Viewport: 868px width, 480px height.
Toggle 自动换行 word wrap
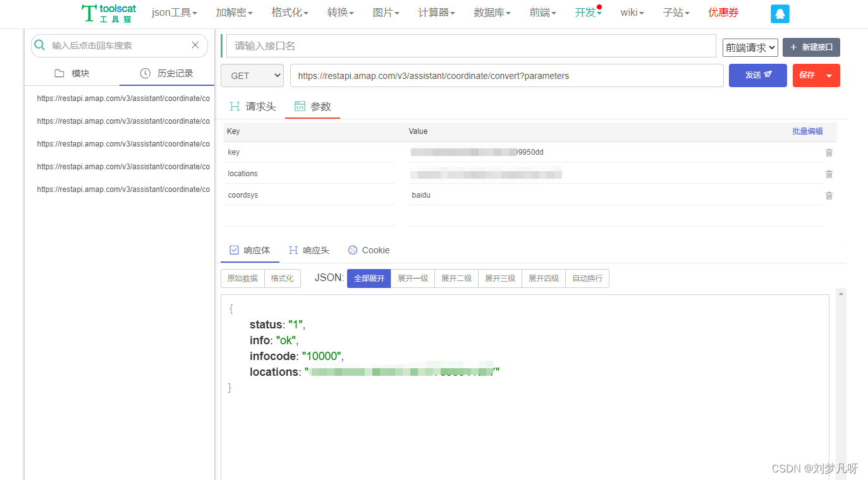click(x=587, y=279)
